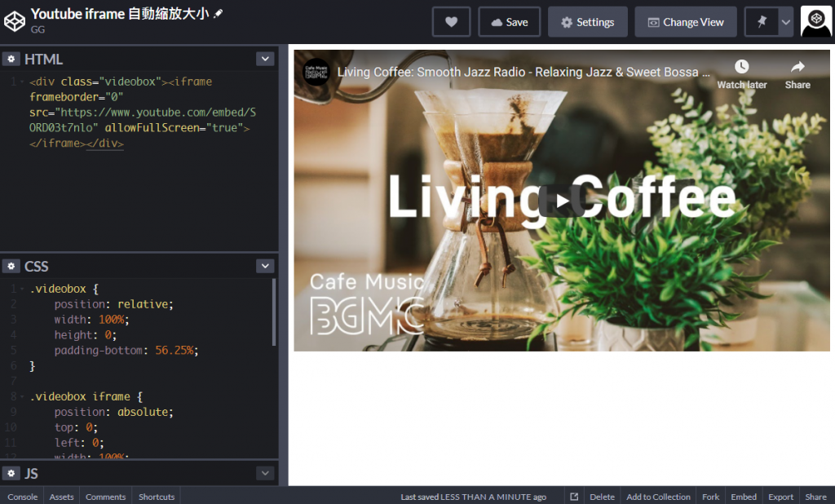This screenshot has width=835, height=504.
Task: Pin this pen with pin icon
Action: pos(762,22)
